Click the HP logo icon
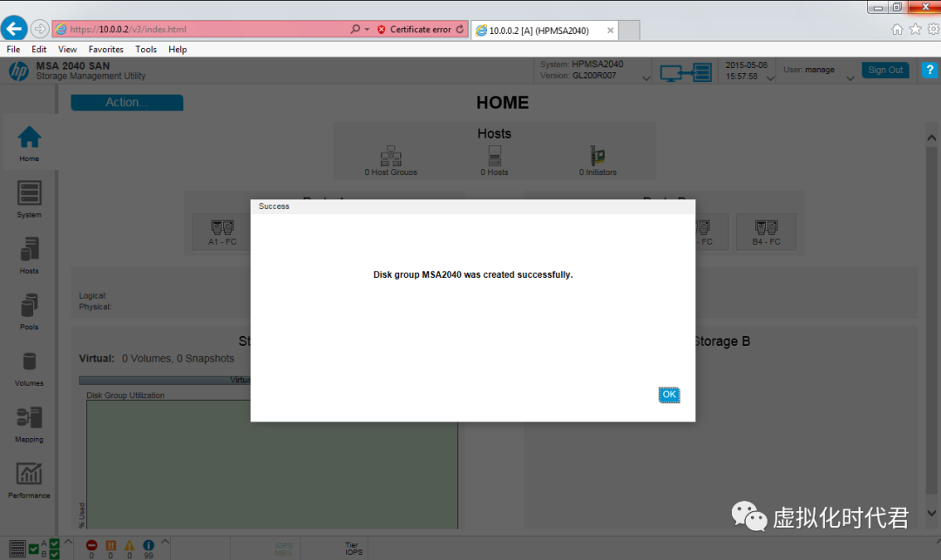This screenshot has height=560, width=941. (x=18, y=71)
